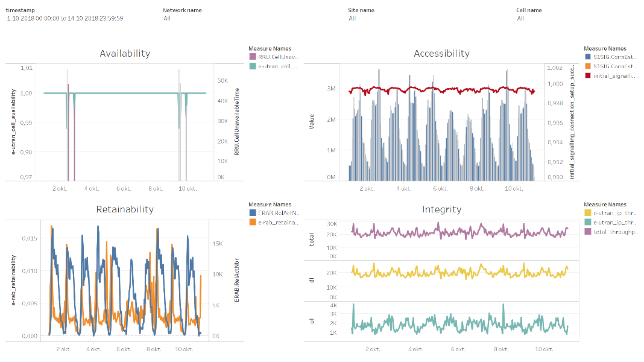Click the yellow e-utran_ip_thr.. legend swatch
The height and width of the screenshot is (362, 644).
click(588, 213)
